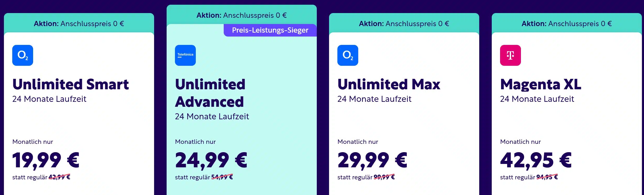Viewport: 644px width, 195px height.
Task: Click the Aktion banner above Unlimited Max
Action: 404,23
